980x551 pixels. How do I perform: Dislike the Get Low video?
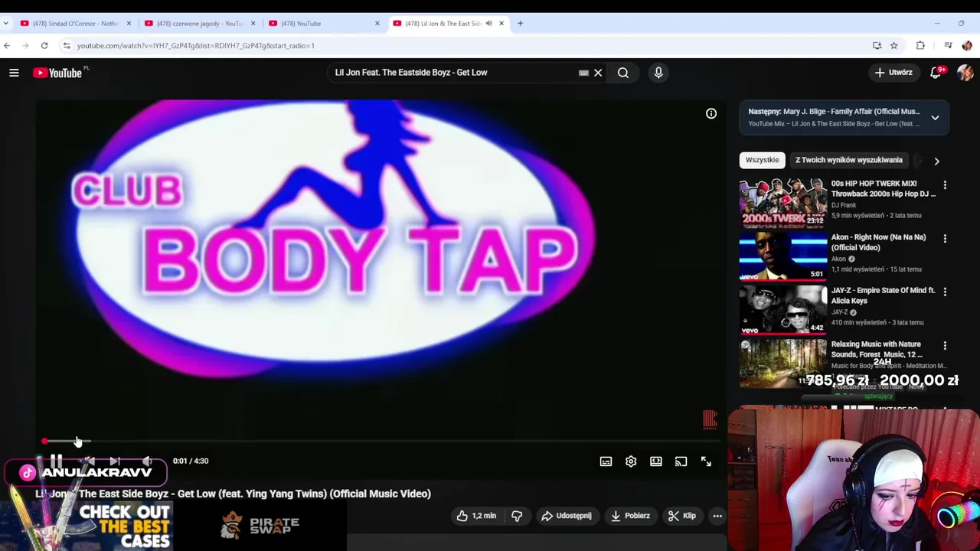[517, 516]
